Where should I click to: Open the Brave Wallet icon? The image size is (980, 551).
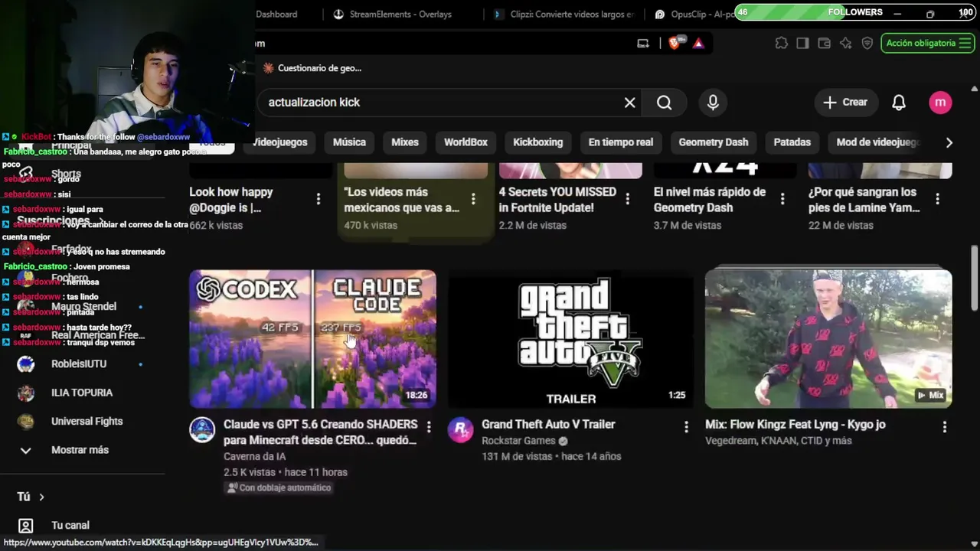[x=824, y=44]
